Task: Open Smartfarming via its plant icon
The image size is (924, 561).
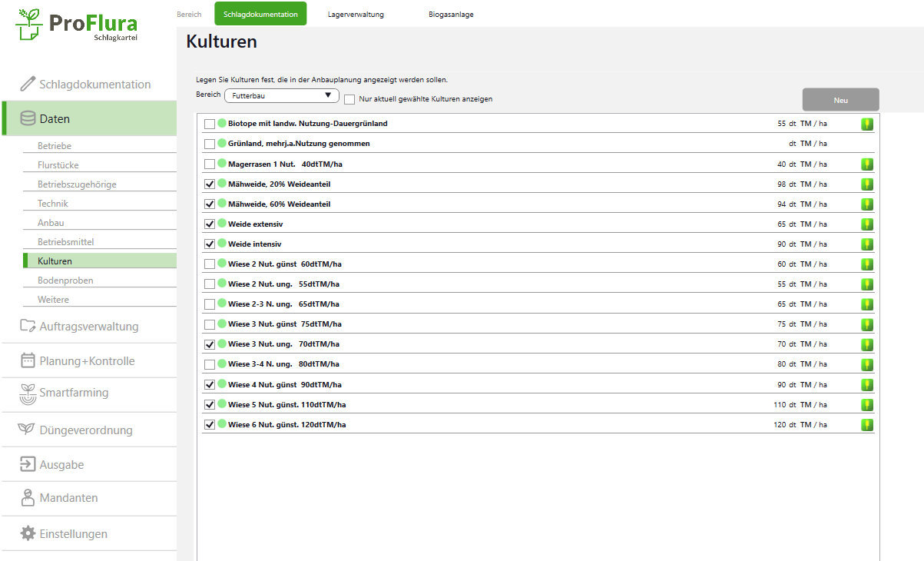Action: (x=28, y=393)
